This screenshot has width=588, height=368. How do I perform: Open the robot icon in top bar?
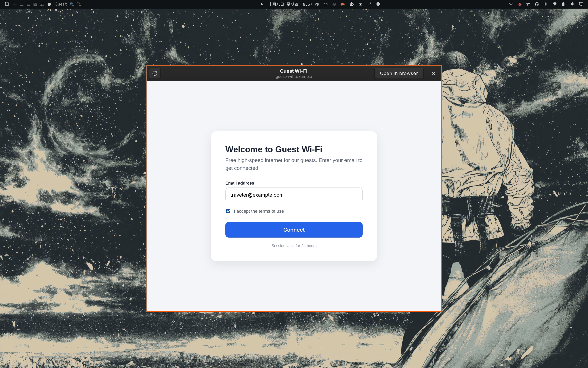pos(352,4)
